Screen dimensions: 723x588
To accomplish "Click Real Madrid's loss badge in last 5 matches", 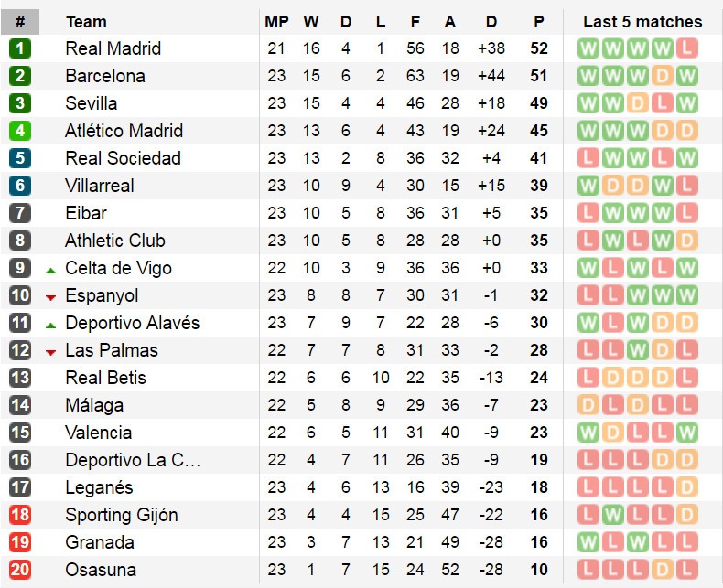I will pos(686,48).
